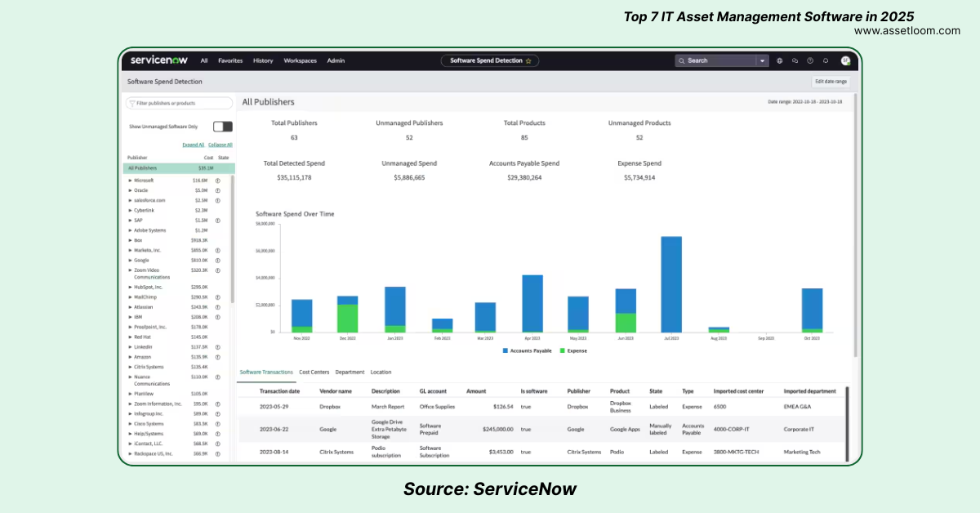Click the state icon for Microsoft
This screenshot has height=513, width=980.
point(218,180)
